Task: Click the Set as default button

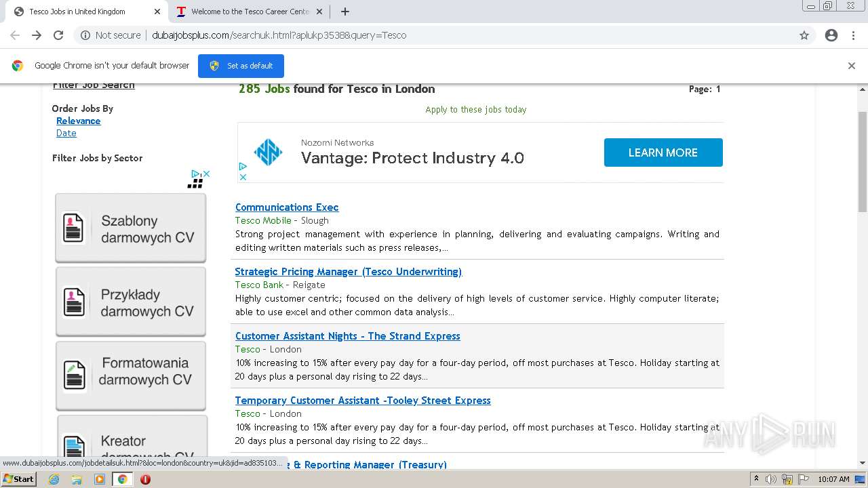Action: [x=241, y=66]
